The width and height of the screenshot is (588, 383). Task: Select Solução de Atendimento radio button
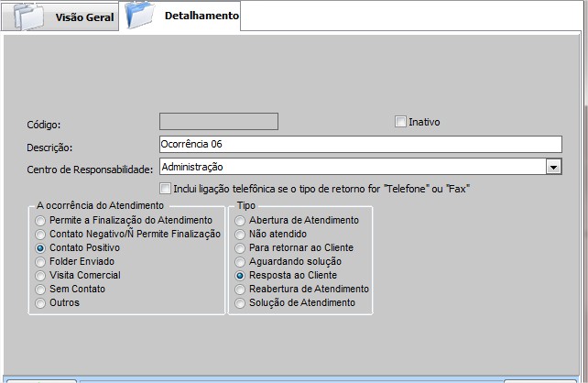point(241,303)
